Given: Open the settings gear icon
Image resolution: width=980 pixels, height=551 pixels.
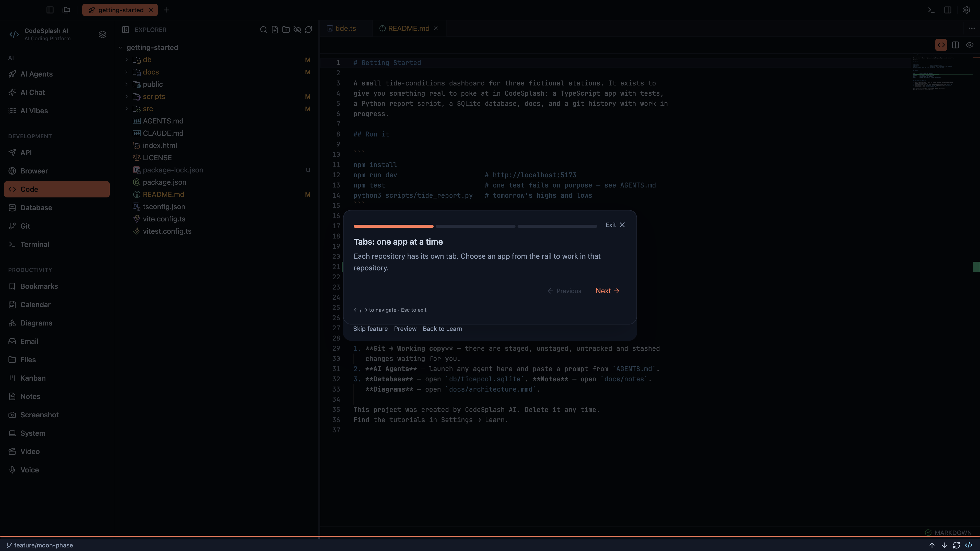Looking at the screenshot, I should click(967, 10).
